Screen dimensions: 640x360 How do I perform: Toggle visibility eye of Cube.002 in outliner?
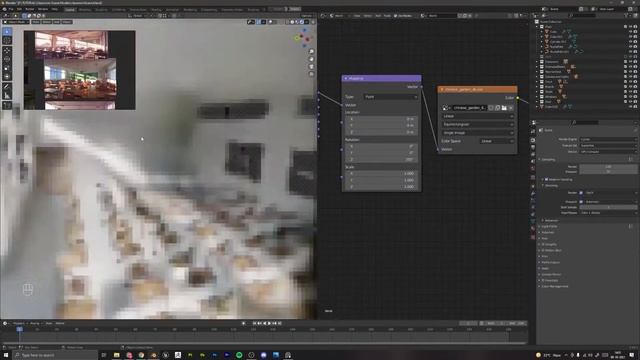point(630,107)
